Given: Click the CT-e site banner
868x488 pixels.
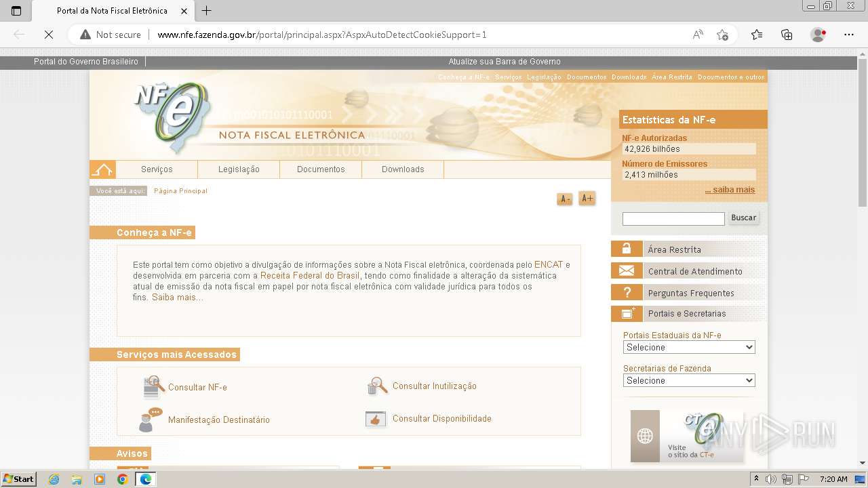Looking at the screenshot, I should click(687, 436).
